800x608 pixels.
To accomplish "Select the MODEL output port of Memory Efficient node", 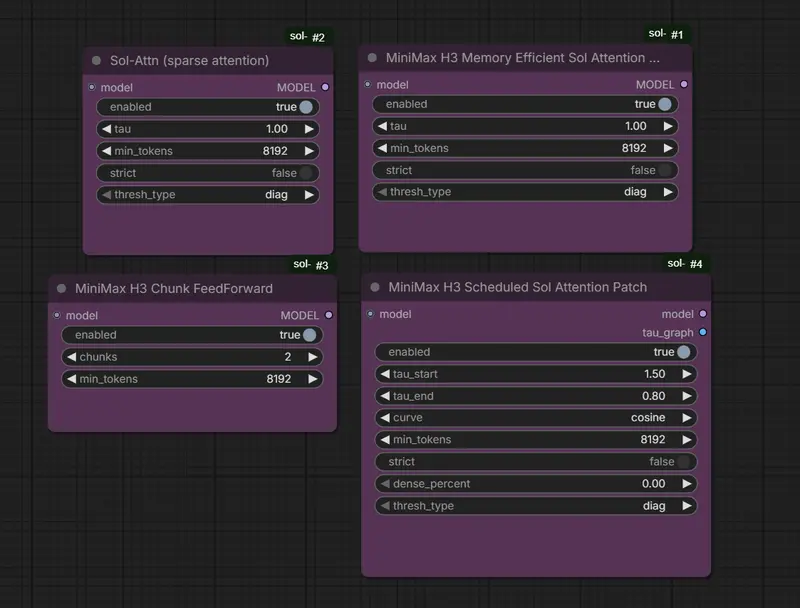I will [x=684, y=84].
